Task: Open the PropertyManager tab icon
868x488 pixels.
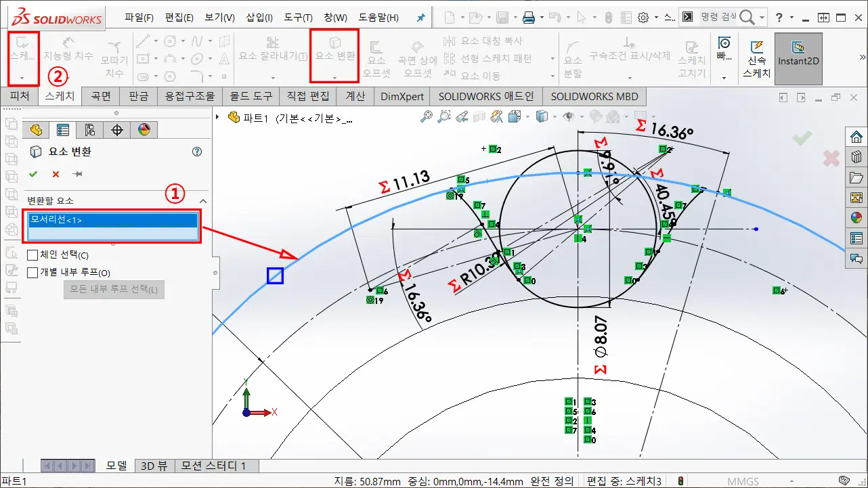Action: (x=63, y=129)
